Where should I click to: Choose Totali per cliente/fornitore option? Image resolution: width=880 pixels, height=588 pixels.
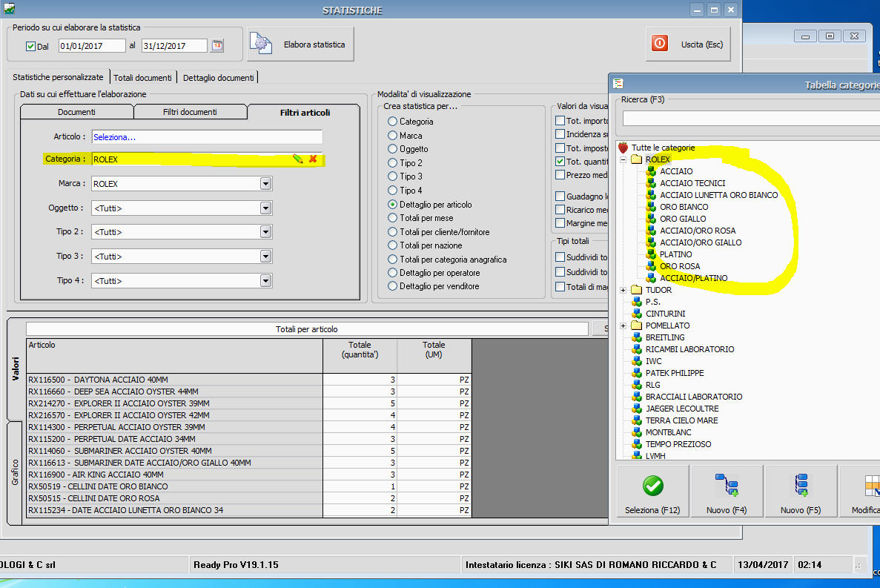[392, 232]
